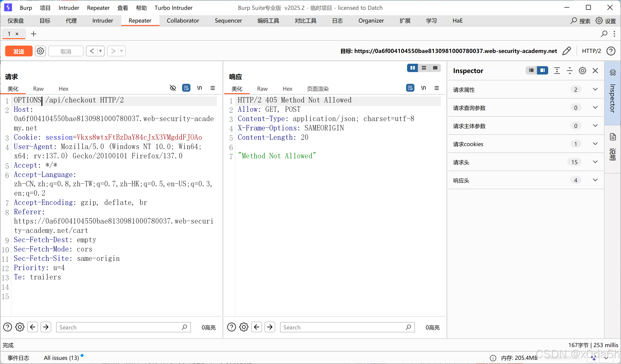Toggle show newline characters in response panel
The image size is (621, 364).
pyautogui.click(x=423, y=88)
